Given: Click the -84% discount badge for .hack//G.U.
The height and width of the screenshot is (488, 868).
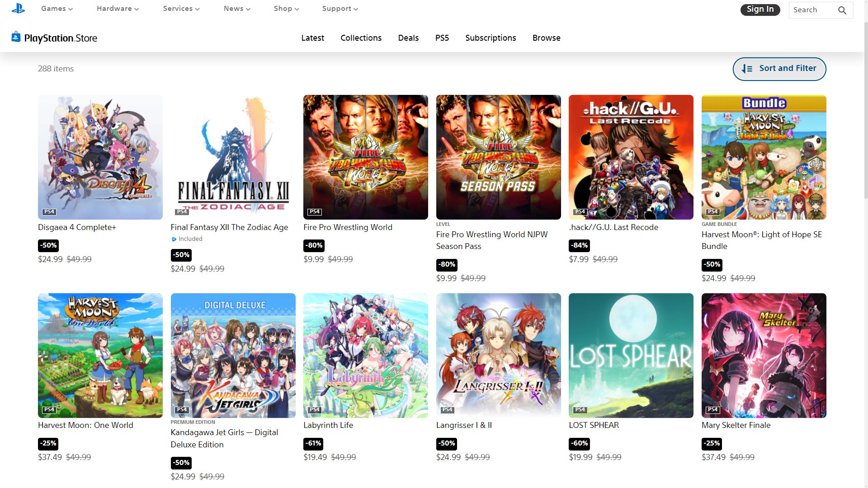Looking at the screenshot, I should click(579, 245).
